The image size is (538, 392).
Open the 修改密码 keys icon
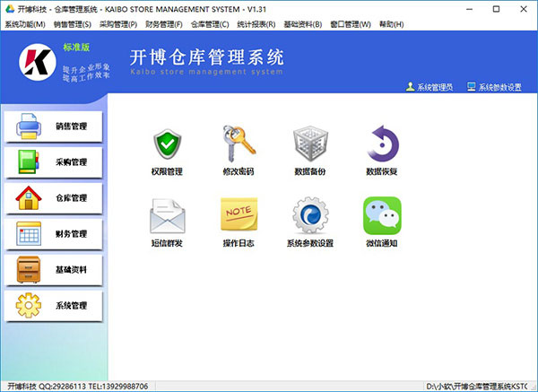click(x=239, y=144)
